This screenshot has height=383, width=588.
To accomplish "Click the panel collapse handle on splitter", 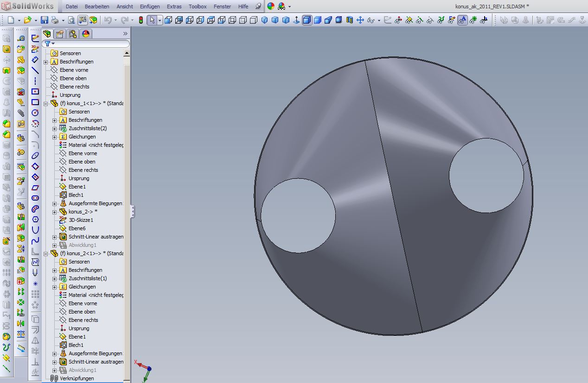I will (133, 211).
